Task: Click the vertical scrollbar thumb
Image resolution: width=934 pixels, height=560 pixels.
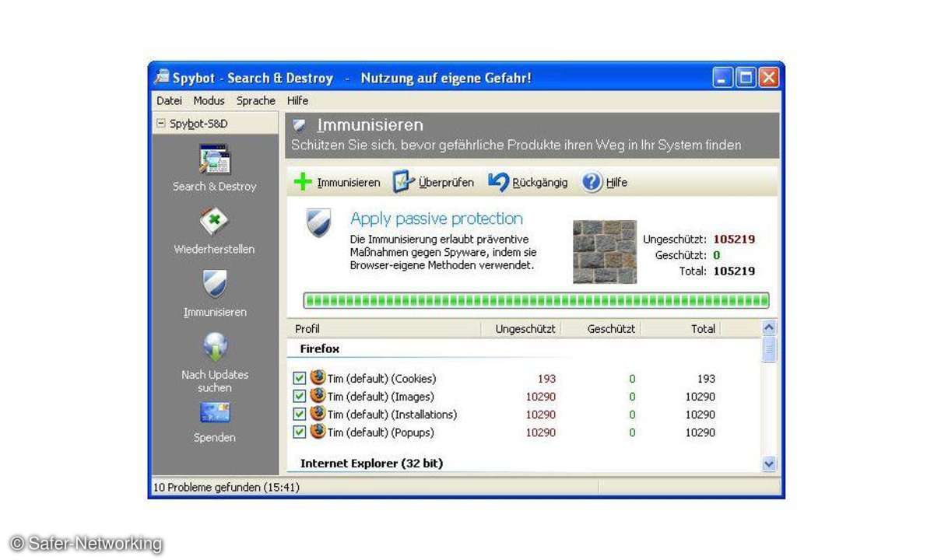Action: [769, 349]
